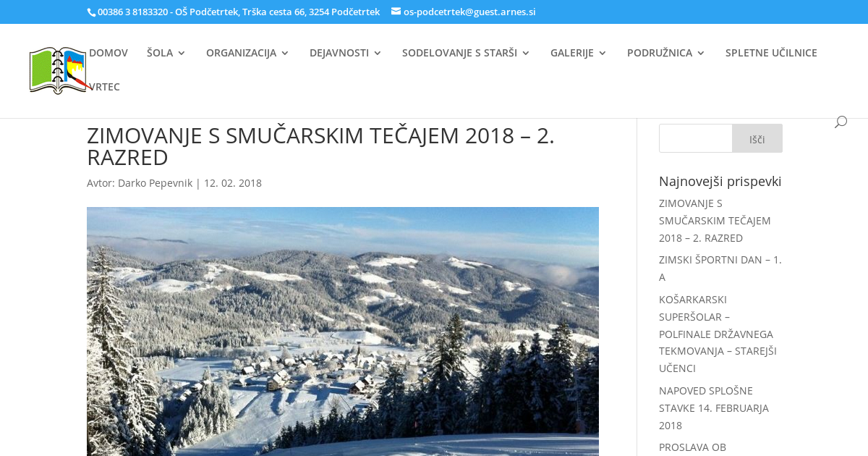The width and height of the screenshot is (868, 456).
Task: Go to the DOMOV menu item
Action: (x=109, y=53)
